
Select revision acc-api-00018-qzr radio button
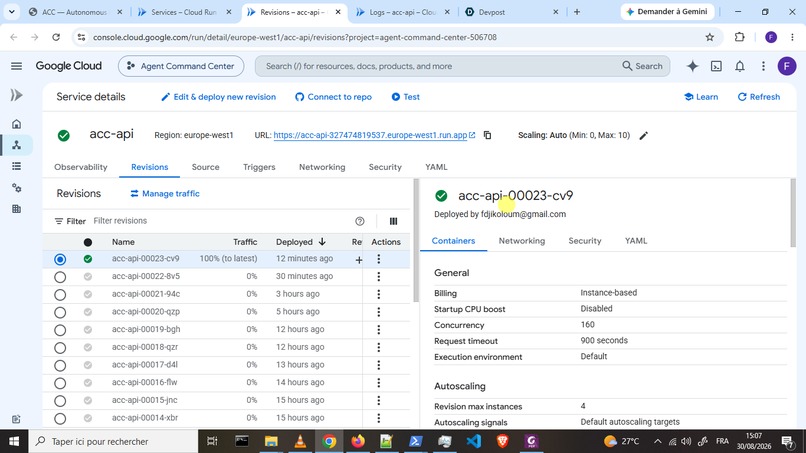60,348
